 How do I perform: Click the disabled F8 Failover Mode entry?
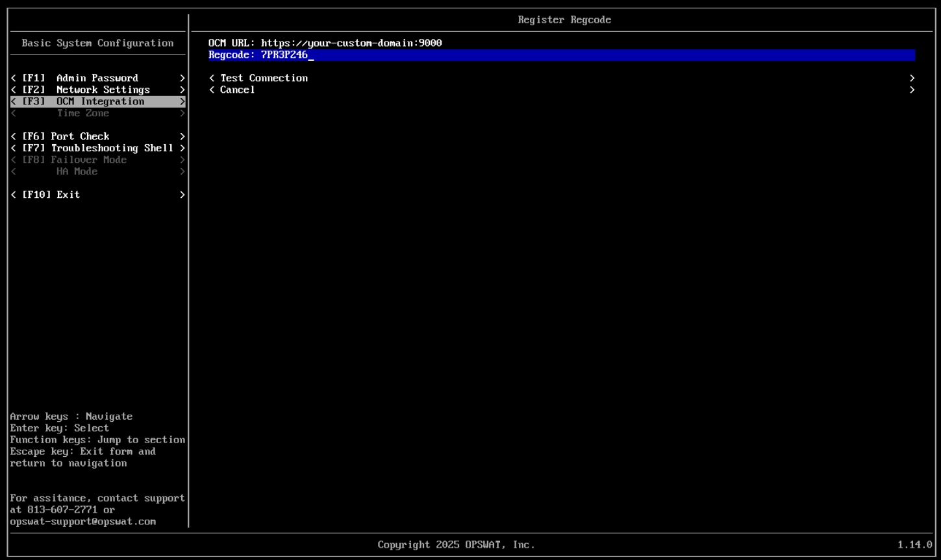pyautogui.click(x=88, y=160)
